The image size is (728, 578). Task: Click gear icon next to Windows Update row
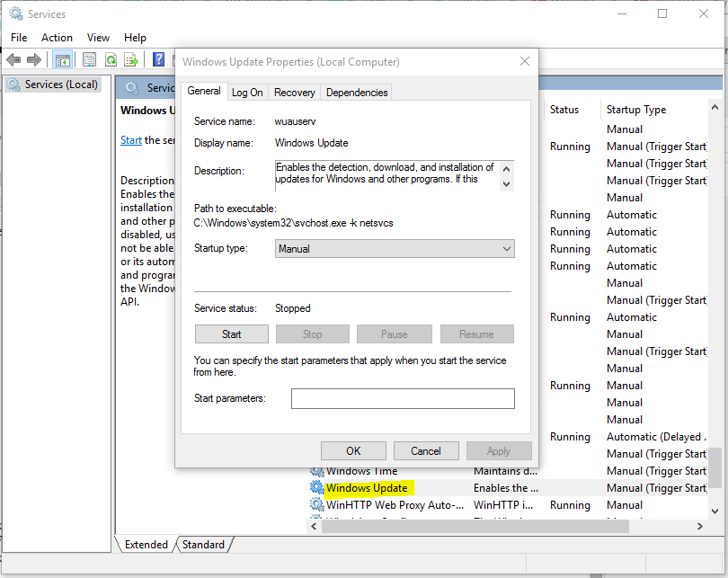[316, 487]
